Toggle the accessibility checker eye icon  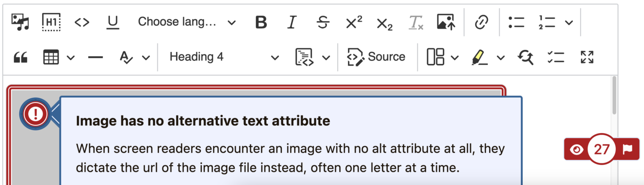coord(577,149)
